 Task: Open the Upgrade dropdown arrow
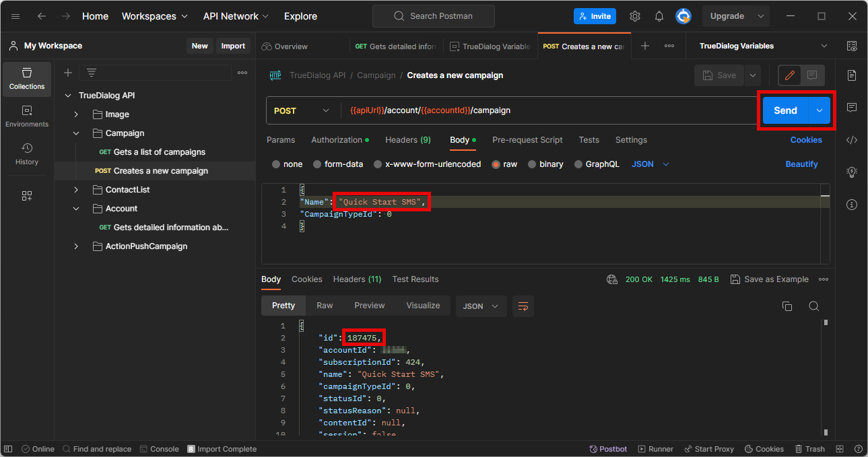(x=761, y=16)
